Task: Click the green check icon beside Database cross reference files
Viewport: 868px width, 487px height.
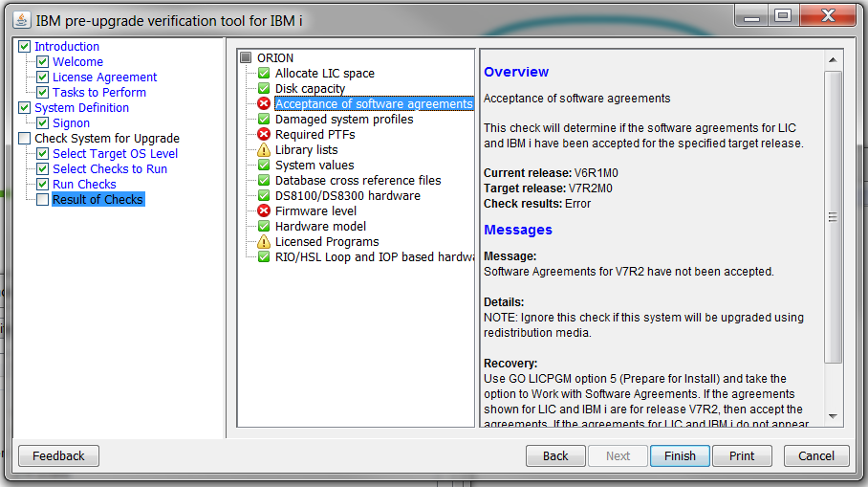Action: point(264,181)
